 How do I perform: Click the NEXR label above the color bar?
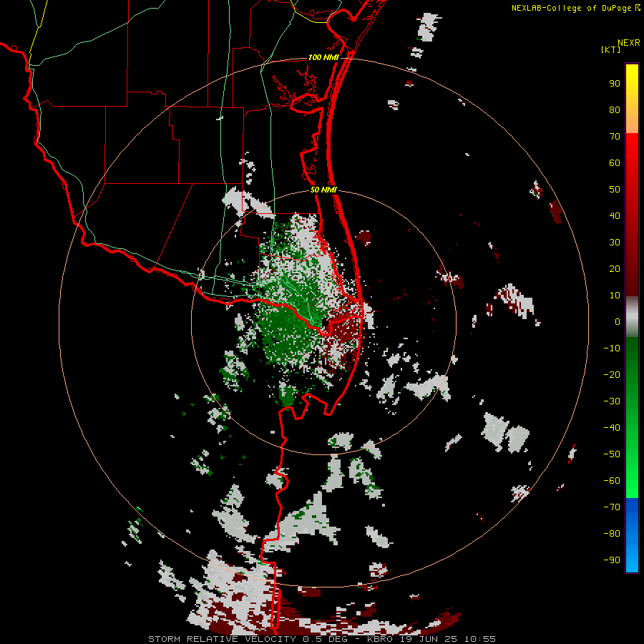(629, 43)
